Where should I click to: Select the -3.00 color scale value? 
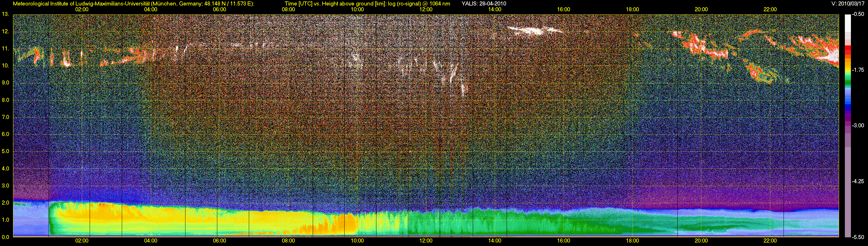858,126
